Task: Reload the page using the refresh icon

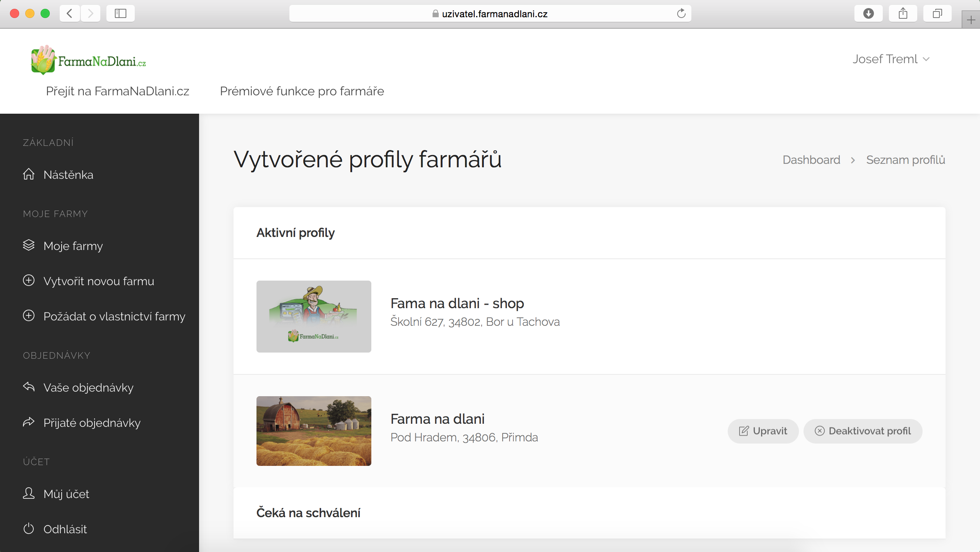Action: 681,14
